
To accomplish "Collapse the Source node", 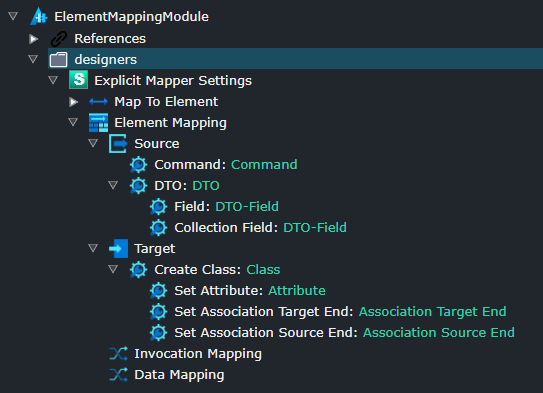I will click(x=93, y=143).
